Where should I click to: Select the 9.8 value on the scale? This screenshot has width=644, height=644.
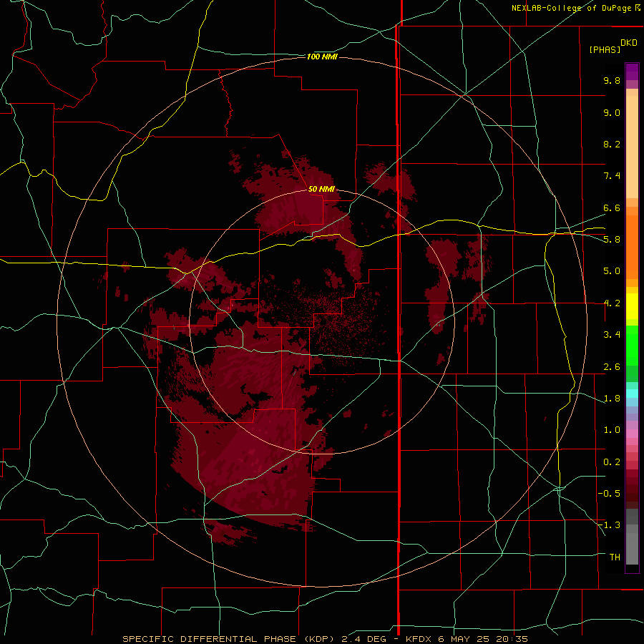click(612, 80)
